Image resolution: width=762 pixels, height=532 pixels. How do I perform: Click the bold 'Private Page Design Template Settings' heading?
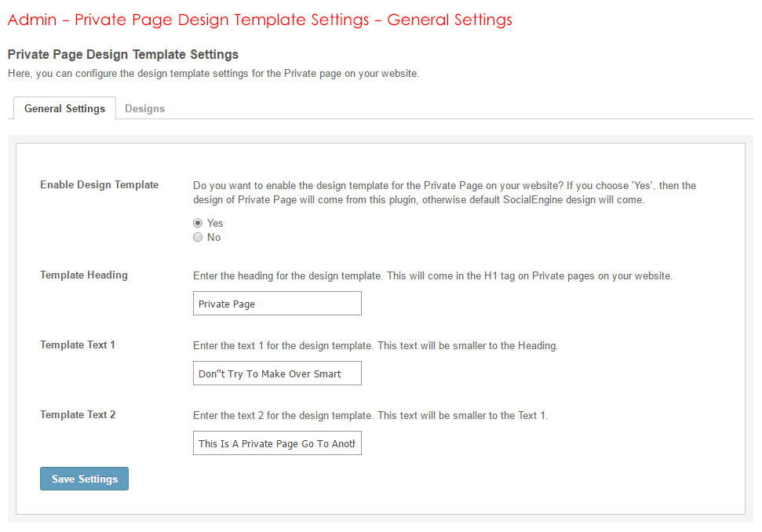point(122,55)
